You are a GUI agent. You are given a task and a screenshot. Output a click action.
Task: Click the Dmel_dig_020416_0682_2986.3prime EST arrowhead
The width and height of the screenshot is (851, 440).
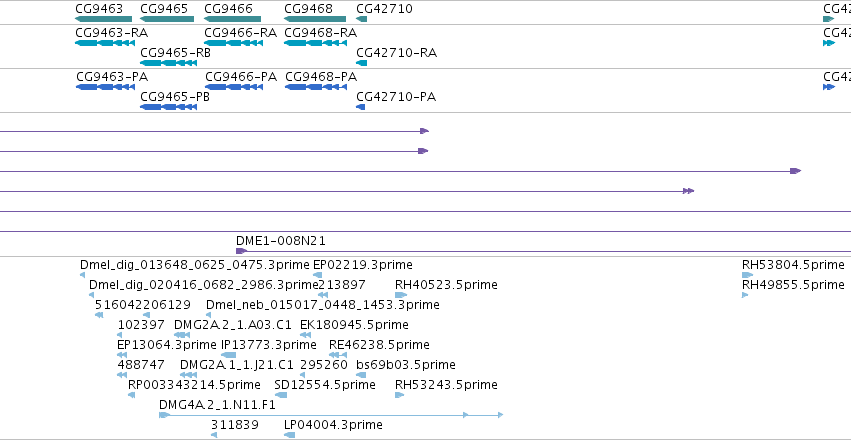[x=91, y=295]
